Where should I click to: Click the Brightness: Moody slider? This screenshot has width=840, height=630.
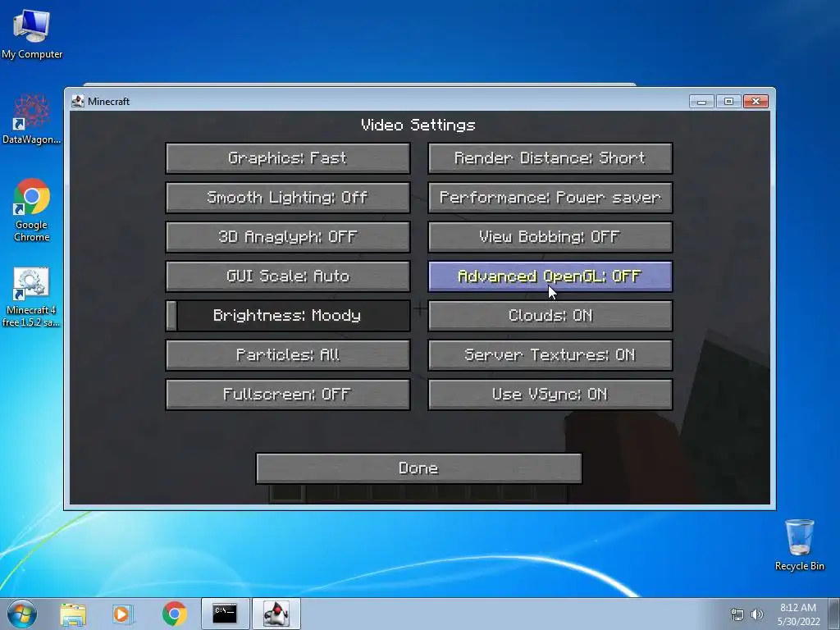click(x=288, y=316)
